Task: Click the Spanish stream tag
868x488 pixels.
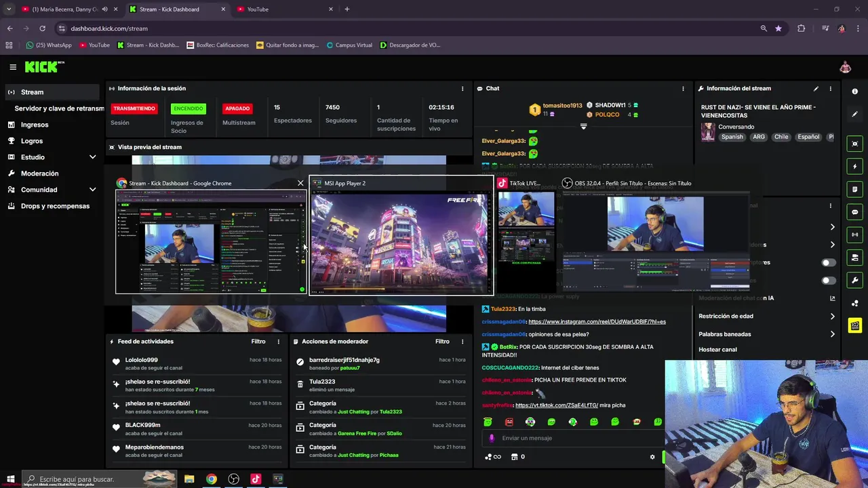Action: 732,137
